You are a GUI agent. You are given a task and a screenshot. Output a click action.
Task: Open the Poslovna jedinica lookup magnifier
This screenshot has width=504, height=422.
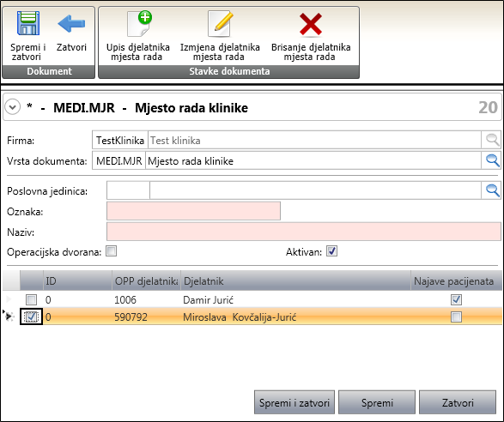click(492, 190)
